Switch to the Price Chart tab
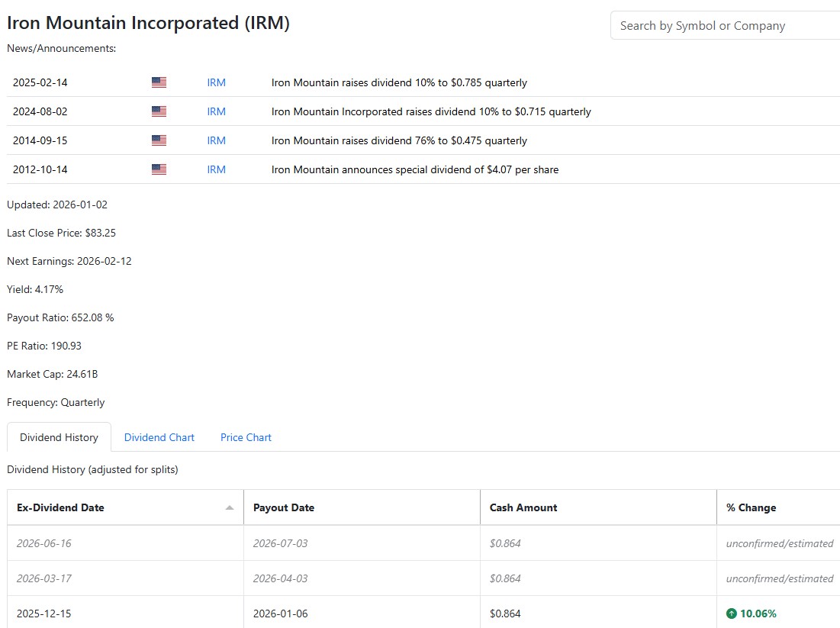 click(246, 437)
